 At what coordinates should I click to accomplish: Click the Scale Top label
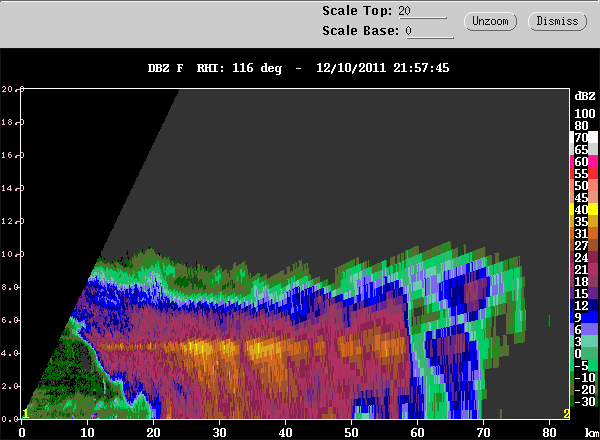click(x=357, y=11)
